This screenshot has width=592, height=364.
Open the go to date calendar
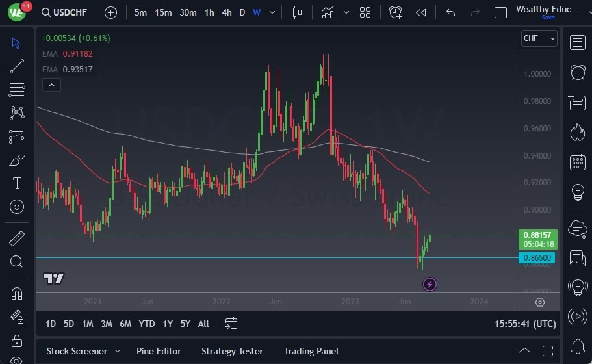pos(231,324)
